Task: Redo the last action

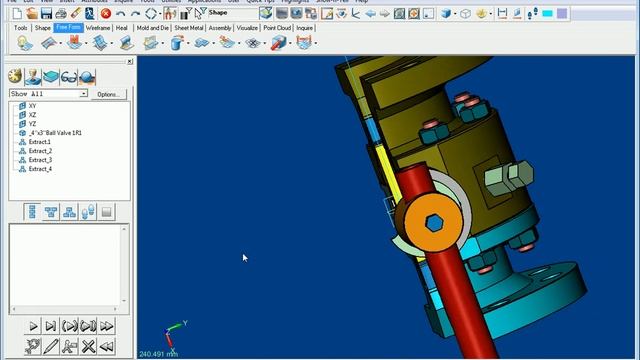Action: pyautogui.click(x=135, y=13)
